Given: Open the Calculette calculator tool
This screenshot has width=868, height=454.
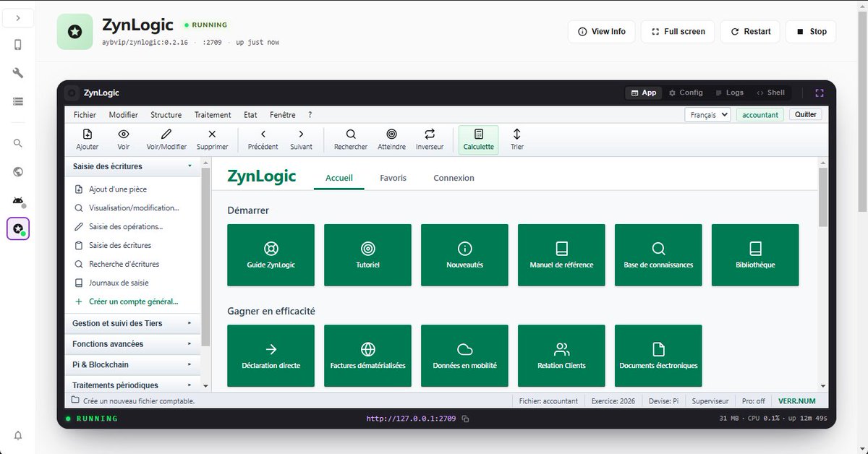Looking at the screenshot, I should point(478,140).
